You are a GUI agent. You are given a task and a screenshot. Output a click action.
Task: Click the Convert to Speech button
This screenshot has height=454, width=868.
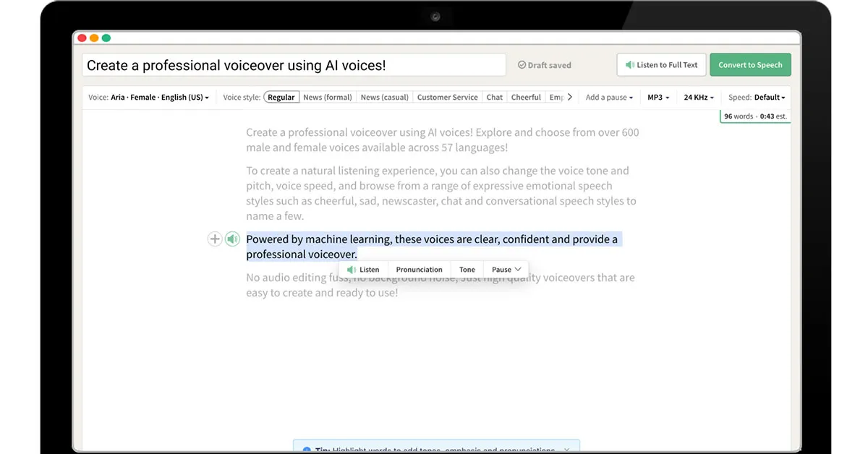click(750, 65)
